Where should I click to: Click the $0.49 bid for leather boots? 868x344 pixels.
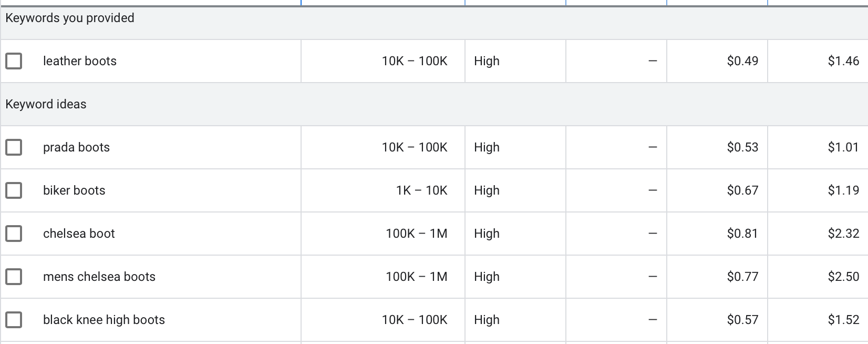(742, 61)
